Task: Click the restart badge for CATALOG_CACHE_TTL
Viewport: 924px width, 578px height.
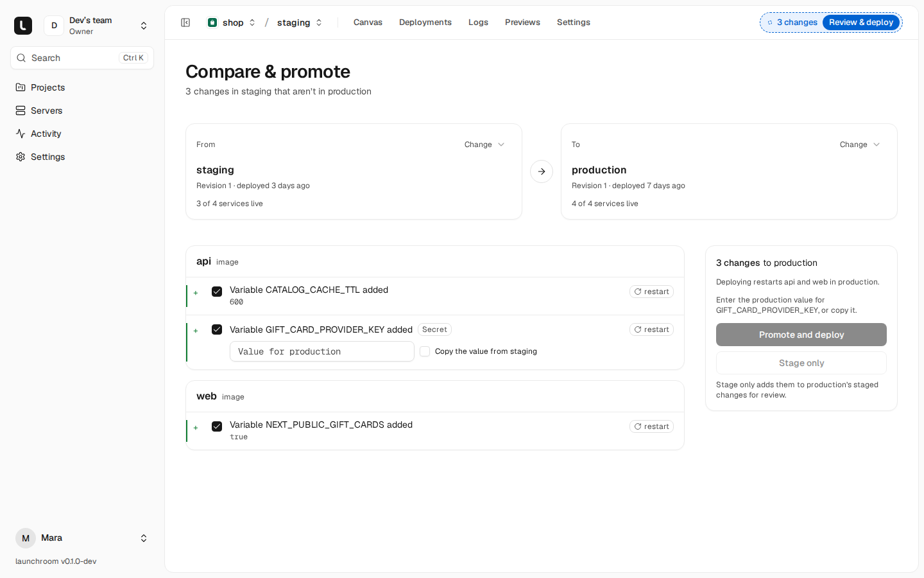Action: (651, 292)
